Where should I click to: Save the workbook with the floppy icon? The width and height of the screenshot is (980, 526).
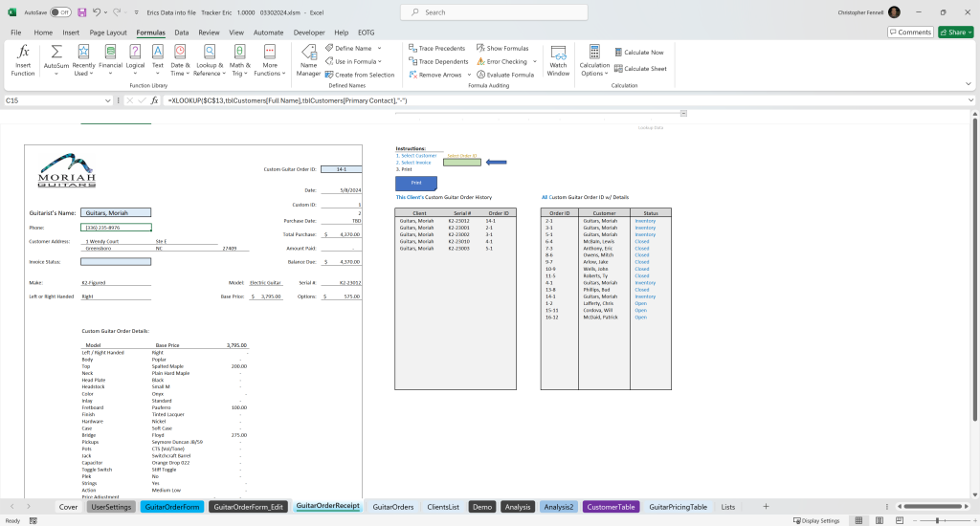pyautogui.click(x=82, y=12)
